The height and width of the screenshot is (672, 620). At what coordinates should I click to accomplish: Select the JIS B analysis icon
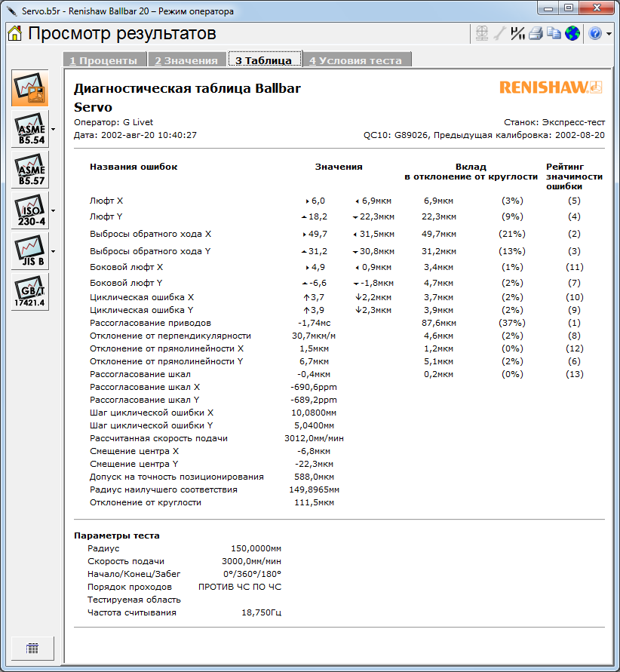[x=30, y=251]
